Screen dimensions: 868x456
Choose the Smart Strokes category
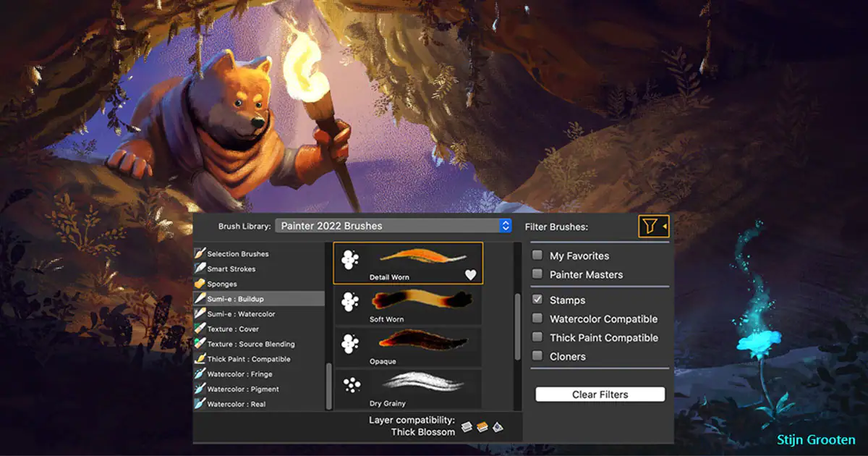231,269
